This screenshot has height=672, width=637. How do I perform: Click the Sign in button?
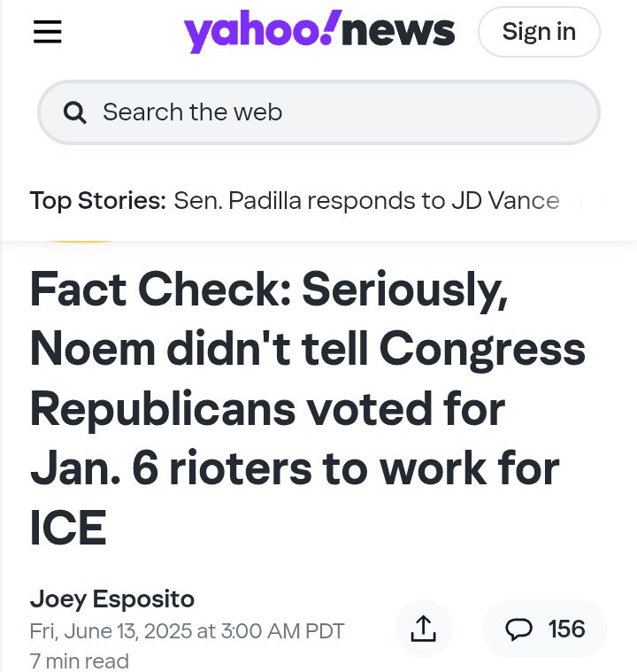click(x=539, y=32)
